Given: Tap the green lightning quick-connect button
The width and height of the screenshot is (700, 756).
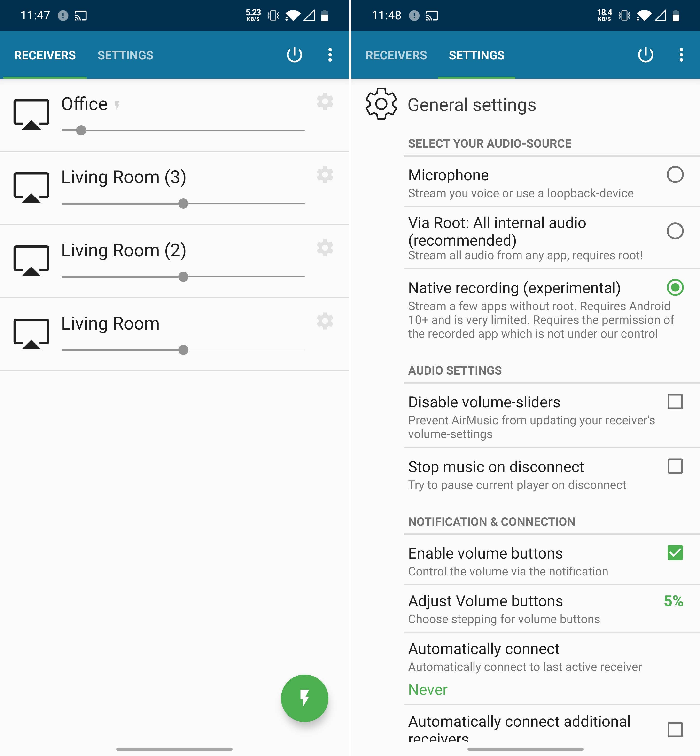Looking at the screenshot, I should (x=304, y=698).
